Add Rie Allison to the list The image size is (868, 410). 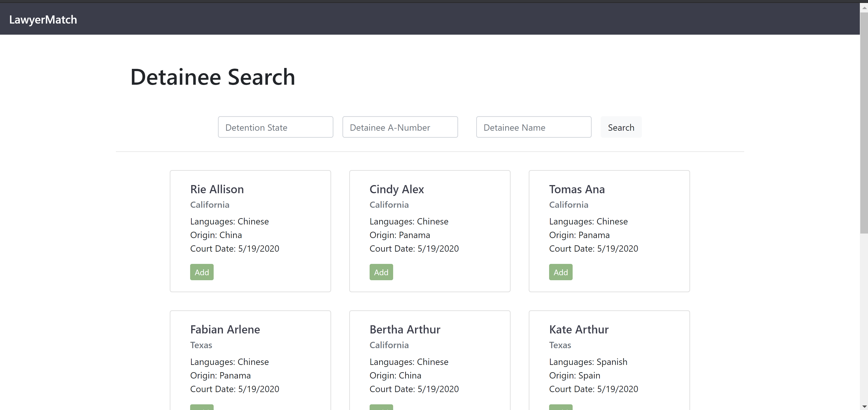tap(201, 272)
